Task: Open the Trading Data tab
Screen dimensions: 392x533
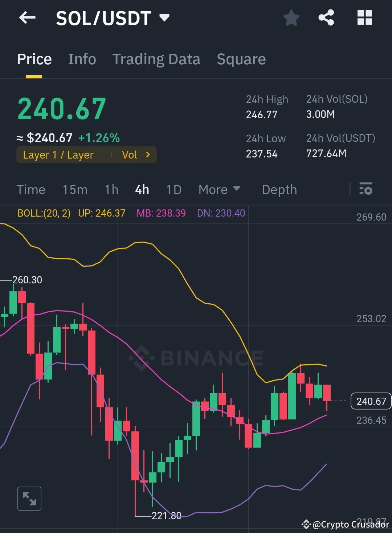Action: [x=156, y=59]
